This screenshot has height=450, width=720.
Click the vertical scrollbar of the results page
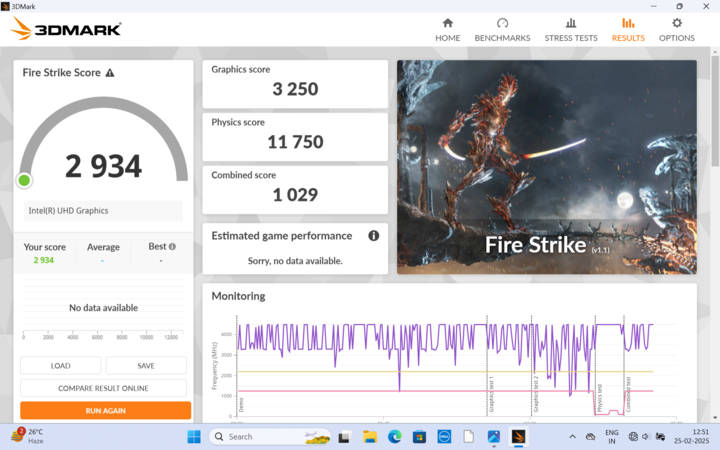(x=715, y=110)
